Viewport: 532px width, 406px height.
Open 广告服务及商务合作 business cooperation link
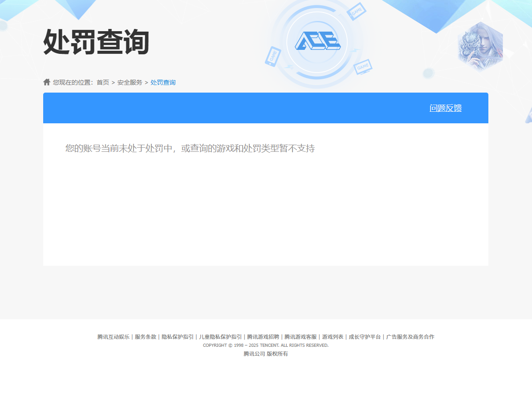[410, 337]
